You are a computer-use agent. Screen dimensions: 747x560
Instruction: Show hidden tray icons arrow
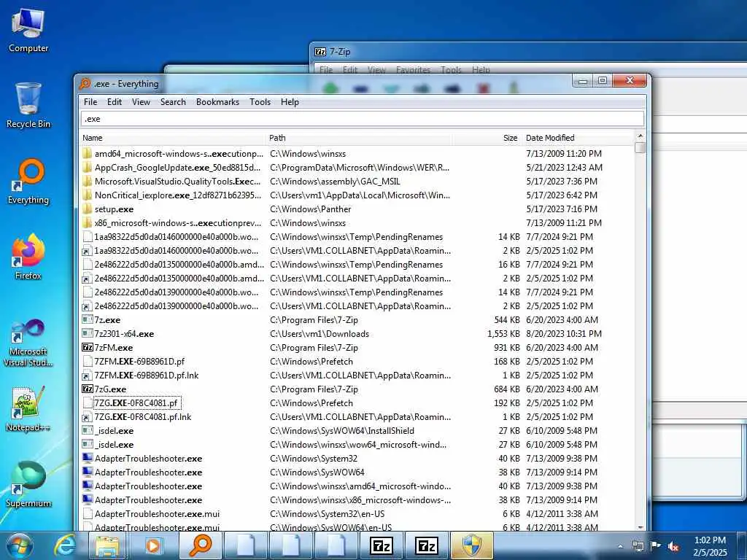pos(620,547)
